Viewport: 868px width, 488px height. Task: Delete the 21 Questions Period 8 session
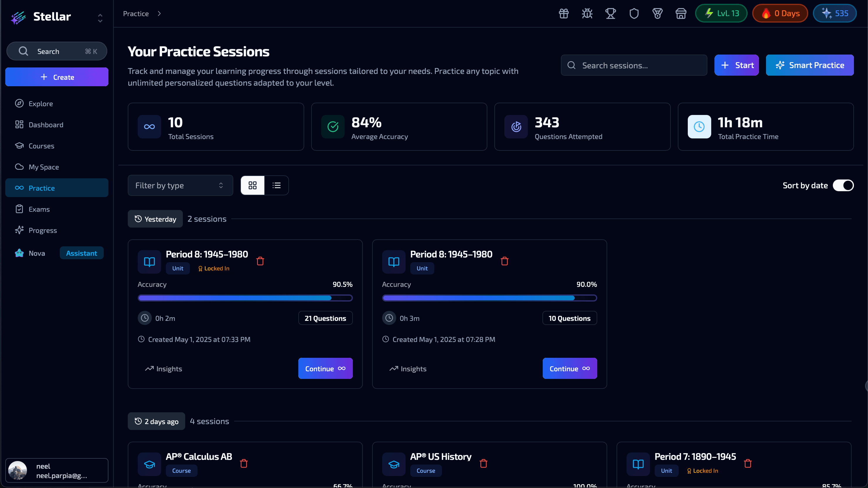pos(260,261)
